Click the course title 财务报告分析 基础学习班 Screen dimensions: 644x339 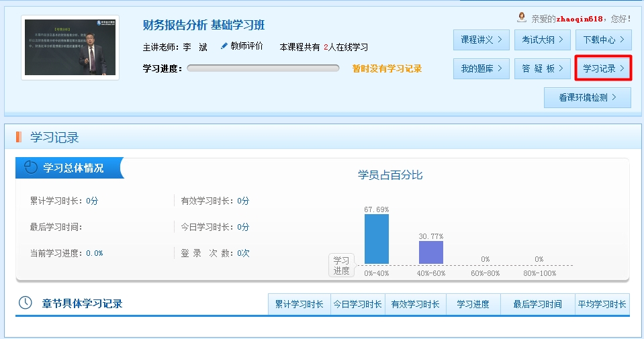pos(203,25)
